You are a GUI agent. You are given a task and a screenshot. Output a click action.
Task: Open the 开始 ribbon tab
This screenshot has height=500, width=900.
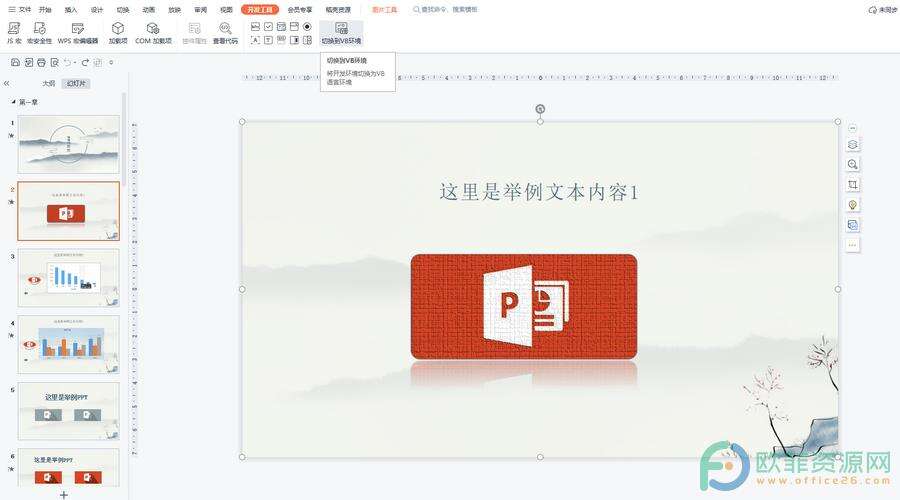coord(45,10)
